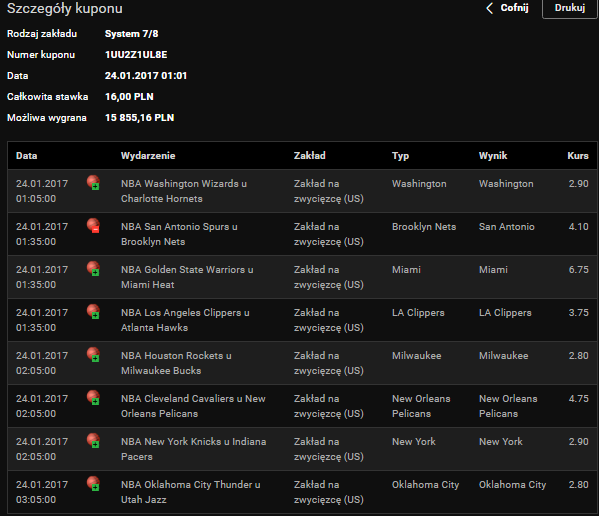Click the 6.75 odds value
Screen dimensions: 599x516
[x=578, y=270]
